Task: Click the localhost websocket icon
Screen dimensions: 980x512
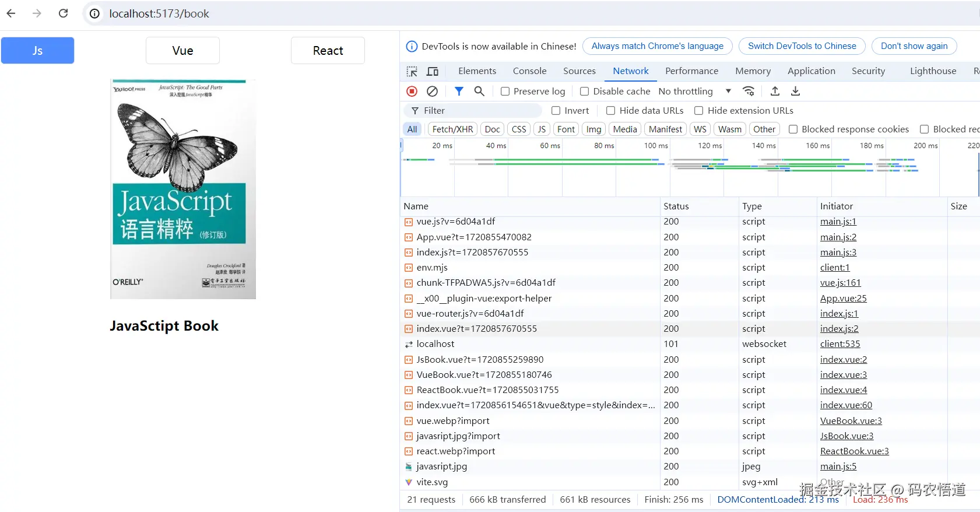Action: coord(409,344)
